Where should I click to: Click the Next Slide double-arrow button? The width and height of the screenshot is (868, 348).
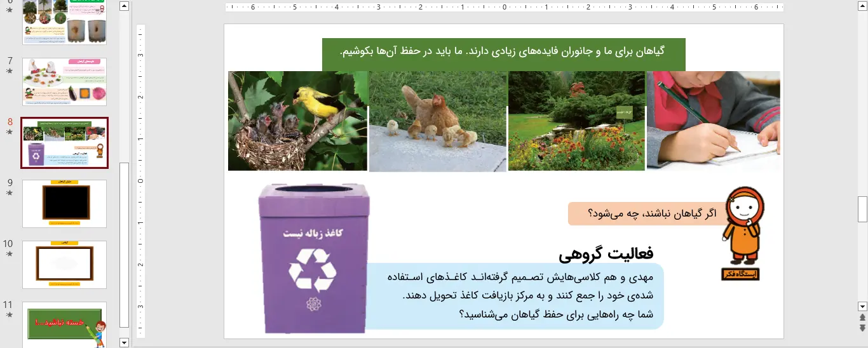click(x=862, y=328)
